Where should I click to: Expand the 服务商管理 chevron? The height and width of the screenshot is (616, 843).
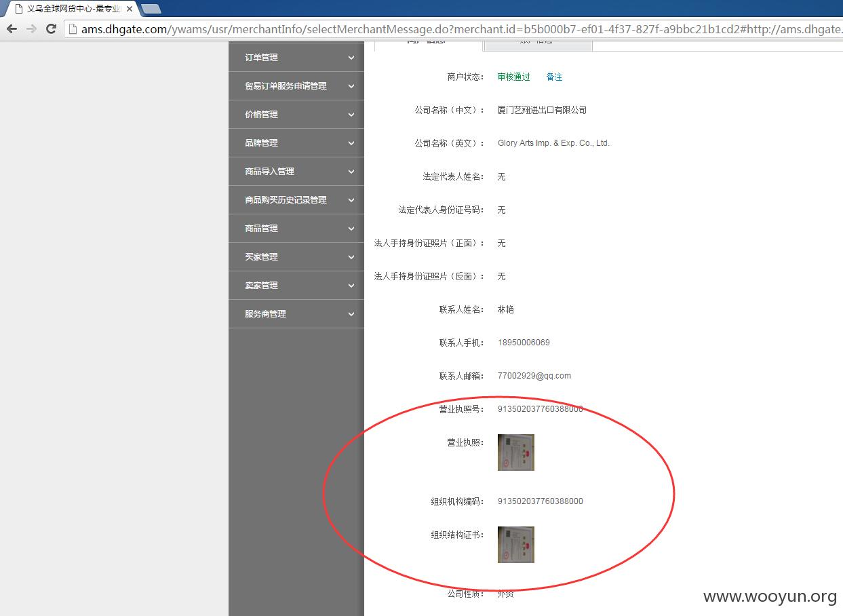pos(351,314)
